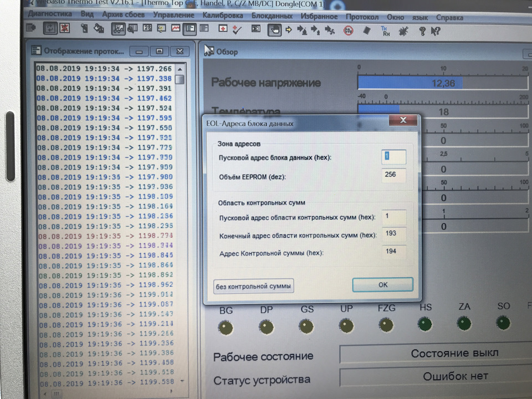The height and width of the screenshot is (399, 532).
Task: Click the first toolbar icon with arrow
Action: pyautogui.click(x=31, y=28)
